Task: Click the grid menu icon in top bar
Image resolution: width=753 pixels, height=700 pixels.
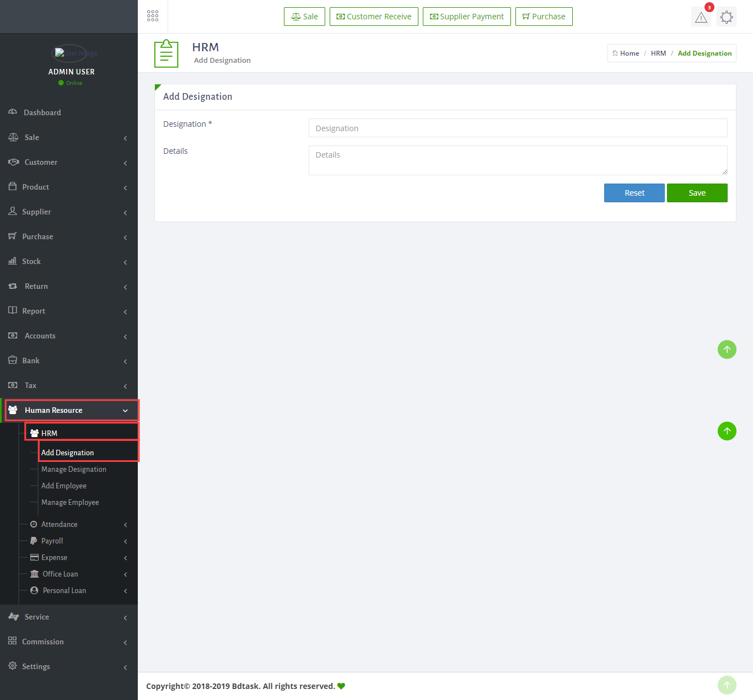Action: click(153, 16)
